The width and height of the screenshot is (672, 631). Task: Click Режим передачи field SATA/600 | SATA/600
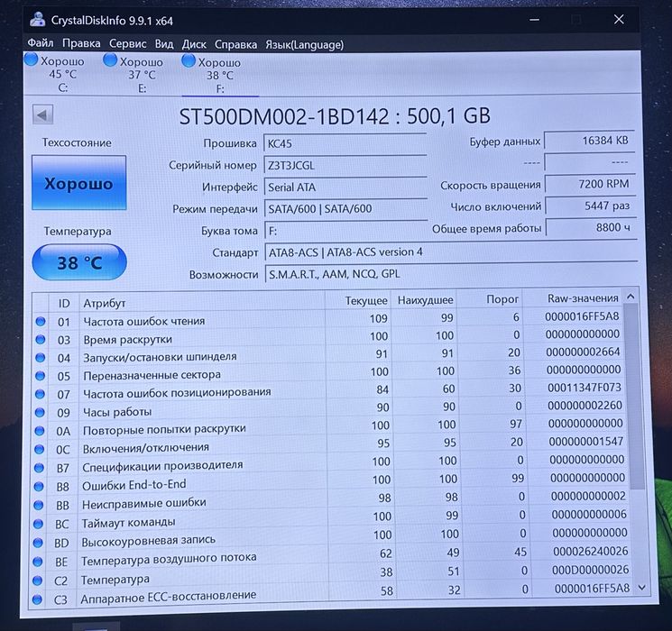[345, 208]
